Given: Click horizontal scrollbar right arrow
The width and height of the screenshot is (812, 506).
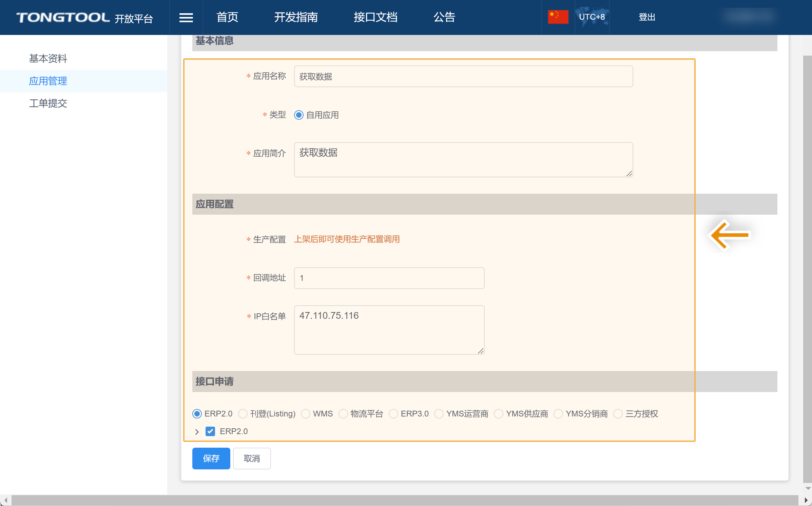Looking at the screenshot, I should 806,501.
